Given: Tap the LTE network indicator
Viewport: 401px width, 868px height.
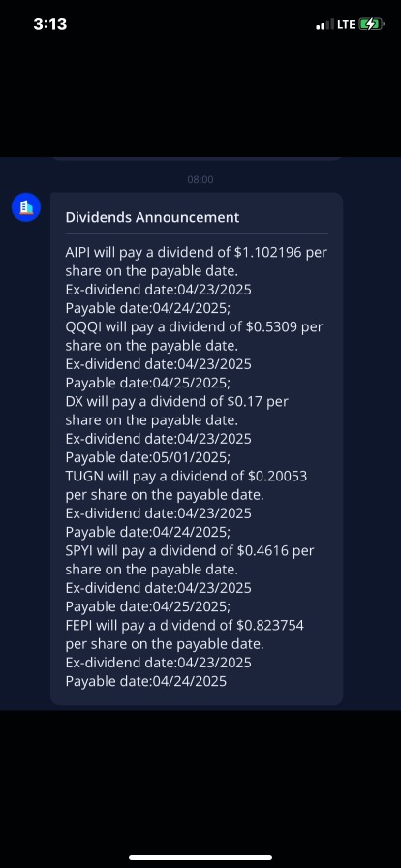Looking at the screenshot, I should click(346, 24).
